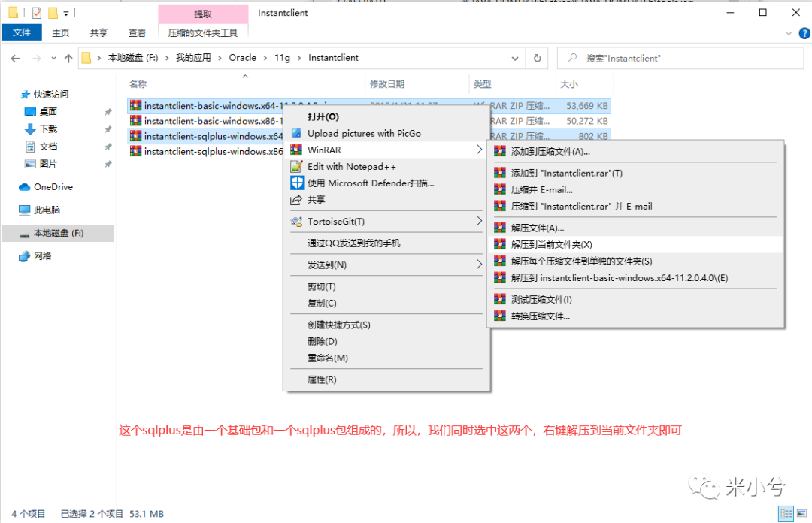Click 打开(O) in context menu
The height and width of the screenshot is (523, 812).
pyautogui.click(x=386, y=116)
